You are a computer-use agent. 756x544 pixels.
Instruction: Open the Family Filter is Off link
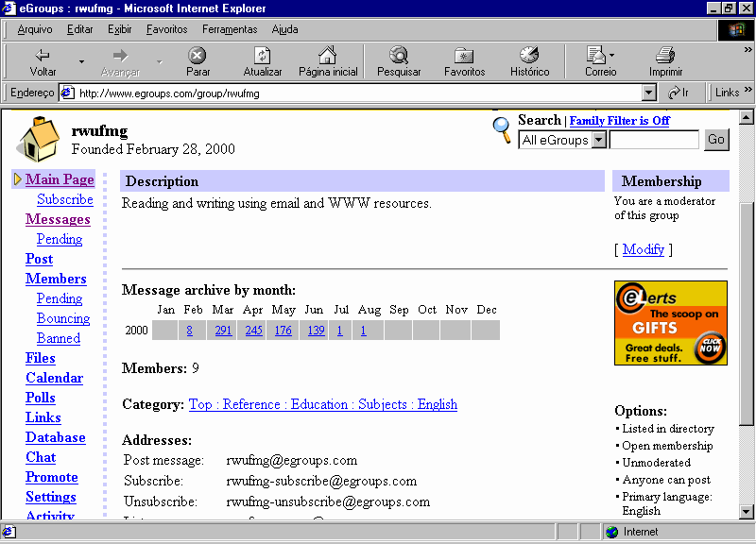[620, 121]
